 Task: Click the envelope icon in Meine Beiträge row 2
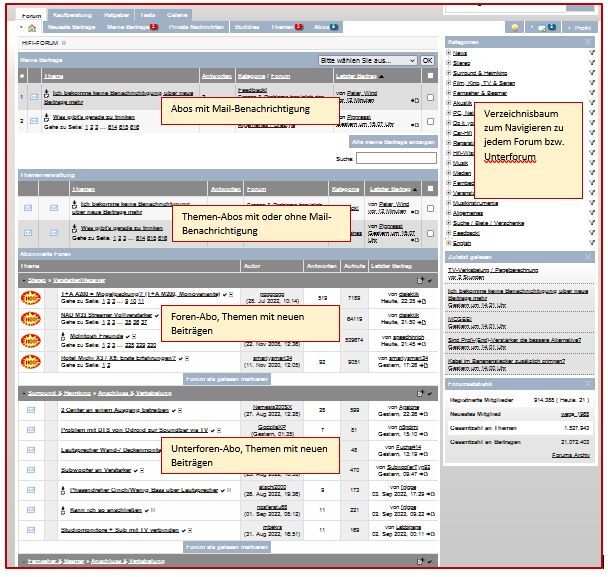coord(34,121)
